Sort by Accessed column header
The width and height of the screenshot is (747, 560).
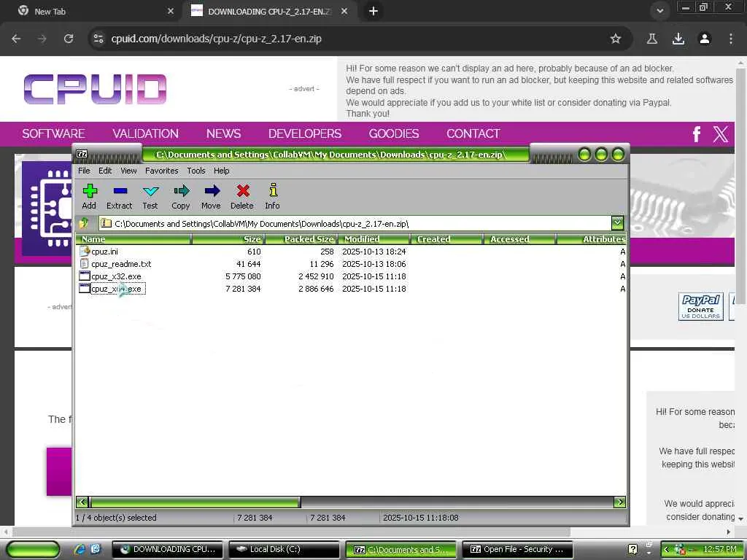tap(519, 239)
